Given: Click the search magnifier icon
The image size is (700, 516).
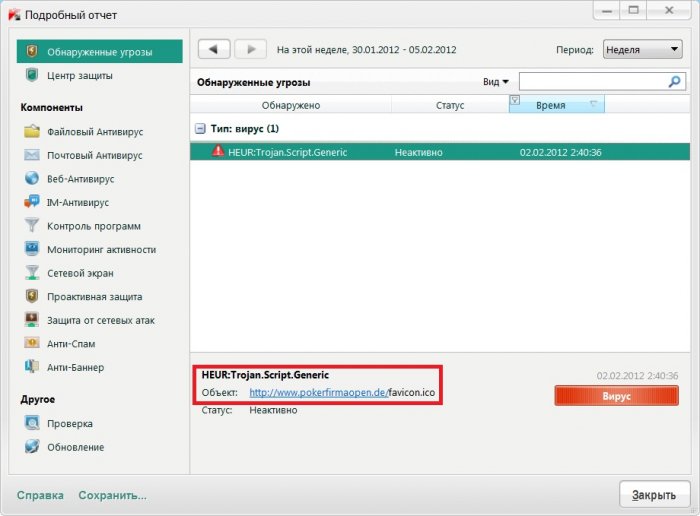Looking at the screenshot, I should coord(674,81).
